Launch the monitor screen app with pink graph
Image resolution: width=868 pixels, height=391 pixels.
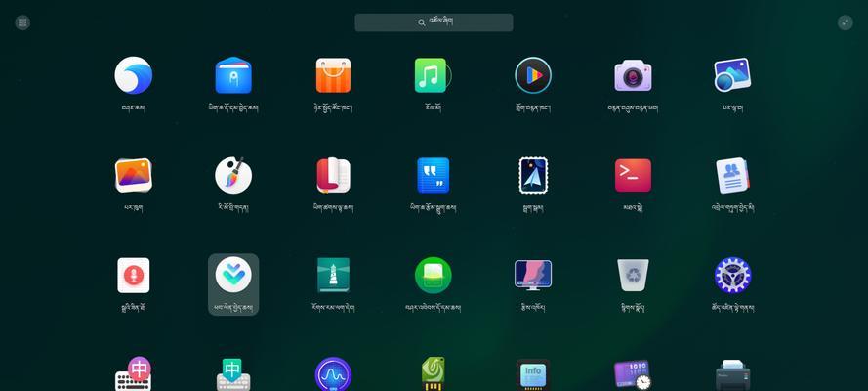tap(533, 276)
